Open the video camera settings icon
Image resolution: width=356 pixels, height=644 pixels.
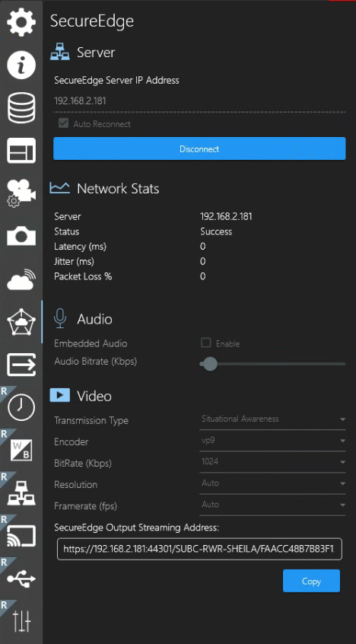[x=21, y=193]
